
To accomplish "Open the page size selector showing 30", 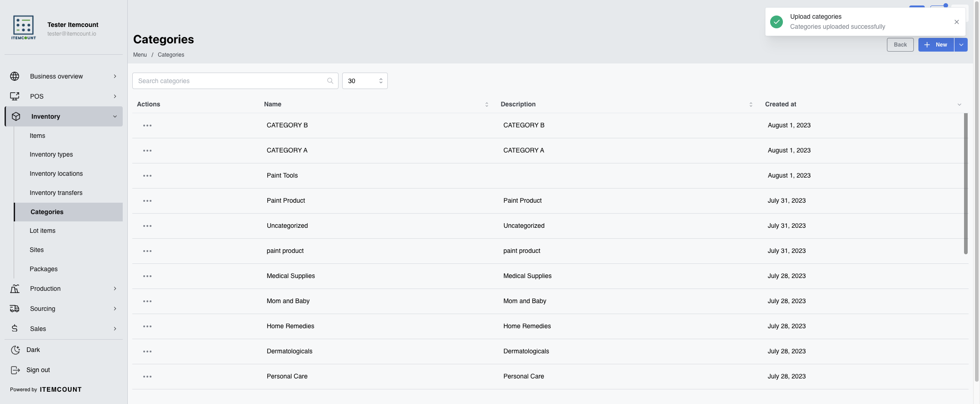I will click(365, 81).
